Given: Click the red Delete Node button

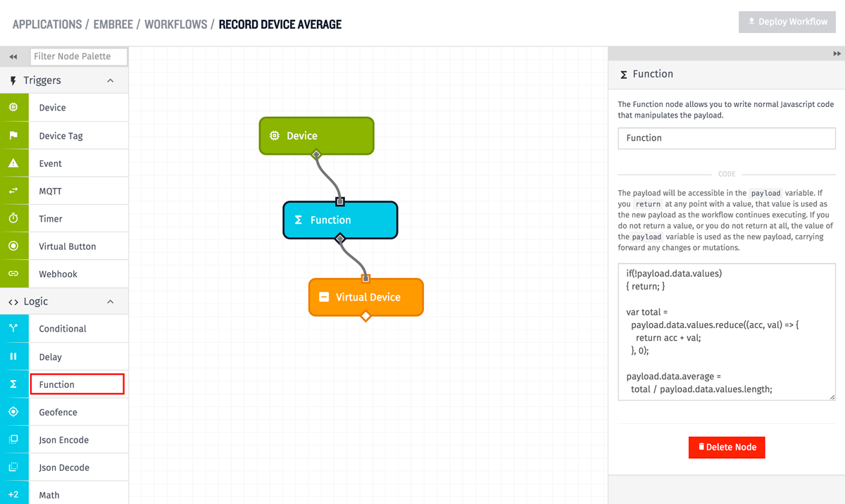Looking at the screenshot, I should pyautogui.click(x=727, y=447).
